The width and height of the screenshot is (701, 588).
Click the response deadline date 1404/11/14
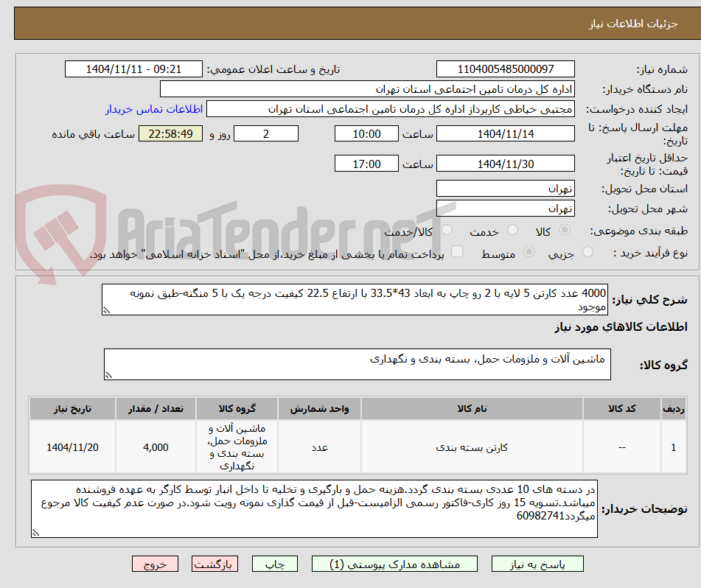pos(505,134)
